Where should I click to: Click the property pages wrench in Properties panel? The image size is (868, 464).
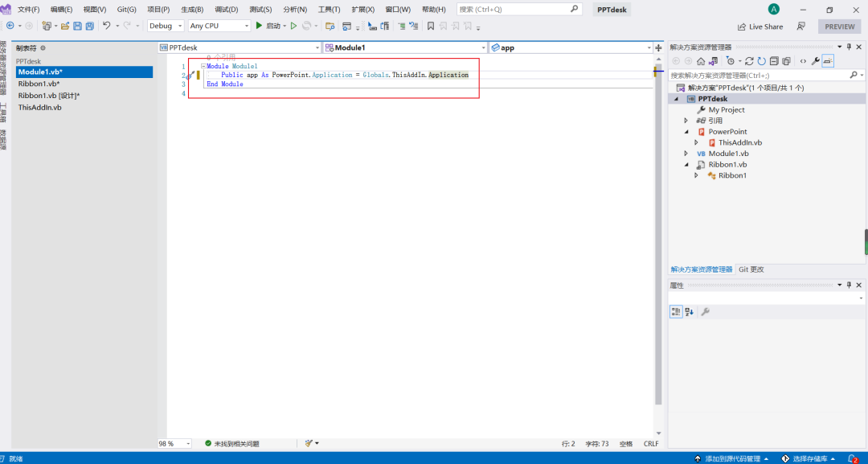pos(705,312)
